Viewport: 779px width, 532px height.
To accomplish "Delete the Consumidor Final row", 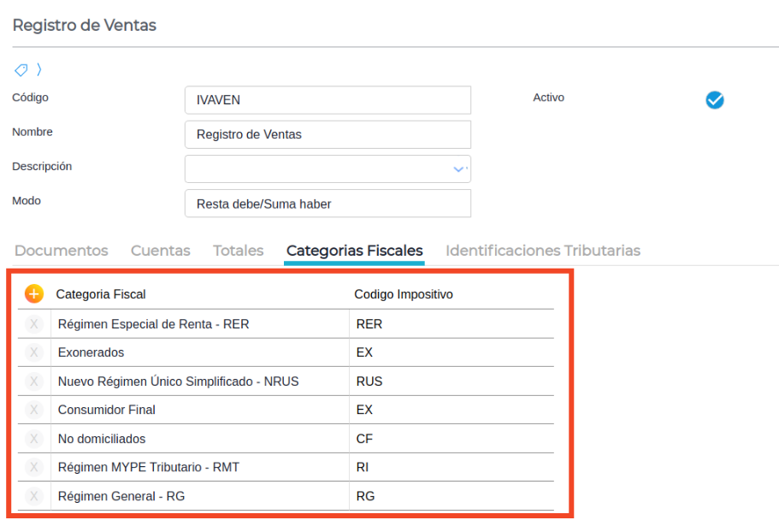I will coord(34,410).
